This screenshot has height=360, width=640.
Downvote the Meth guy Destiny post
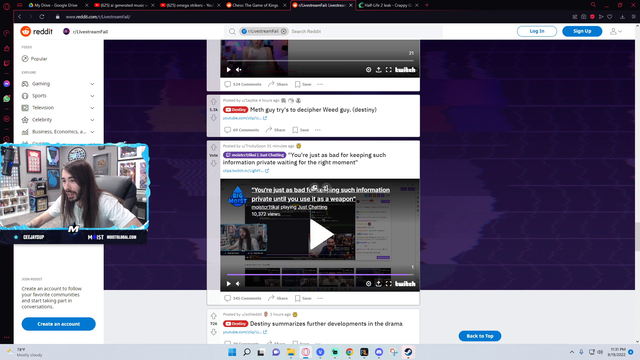point(213,118)
